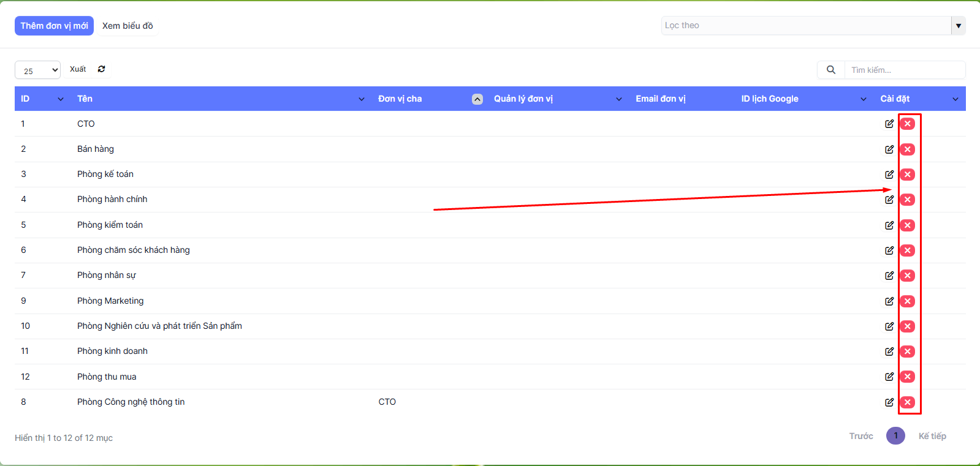
Task: Click the search magnifier icon
Action: point(830,70)
